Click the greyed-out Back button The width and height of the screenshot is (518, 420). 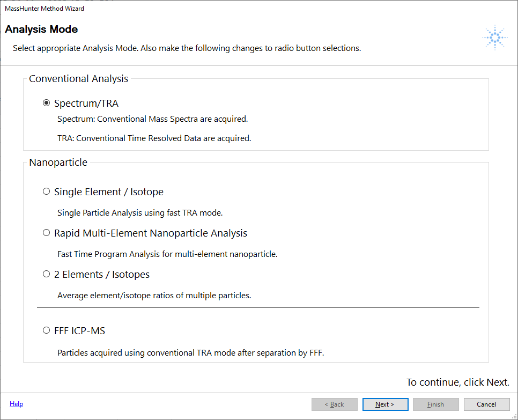[334, 404]
